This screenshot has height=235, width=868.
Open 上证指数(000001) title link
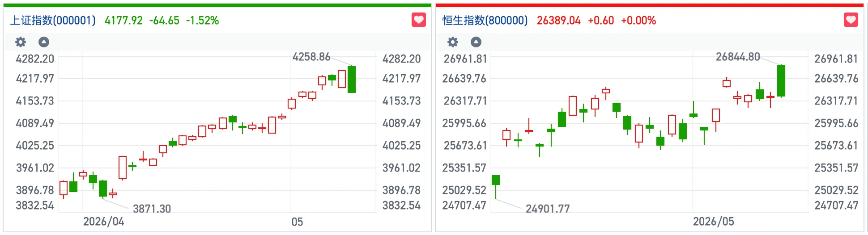[x=53, y=21]
